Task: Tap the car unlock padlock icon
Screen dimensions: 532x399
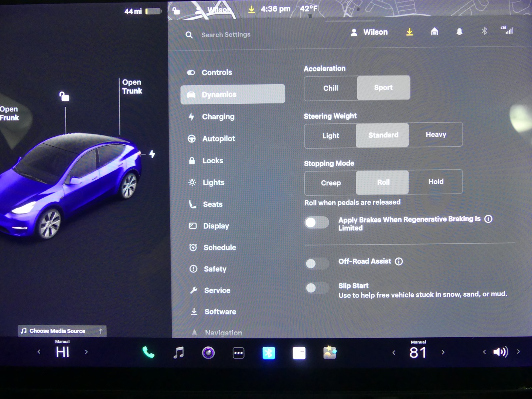Action: tap(64, 96)
